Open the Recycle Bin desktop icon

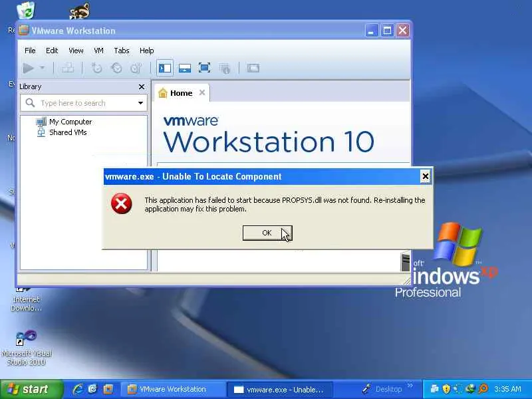(26, 10)
